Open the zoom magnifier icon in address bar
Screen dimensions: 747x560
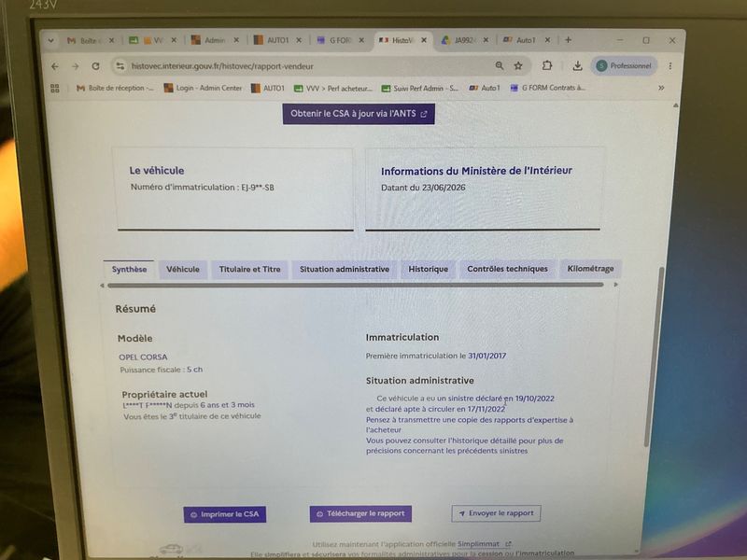click(499, 65)
